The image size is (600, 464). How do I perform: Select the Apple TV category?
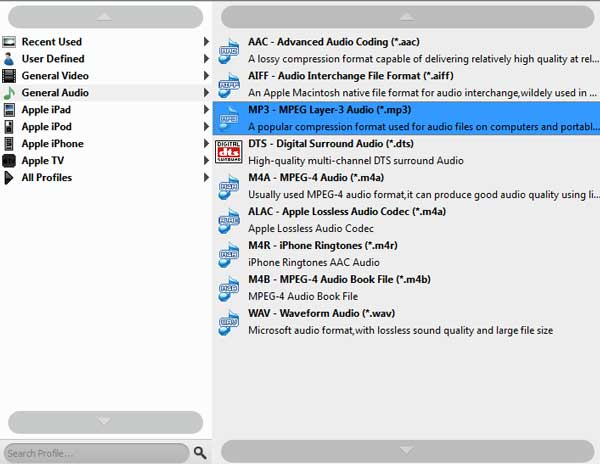[106, 161]
